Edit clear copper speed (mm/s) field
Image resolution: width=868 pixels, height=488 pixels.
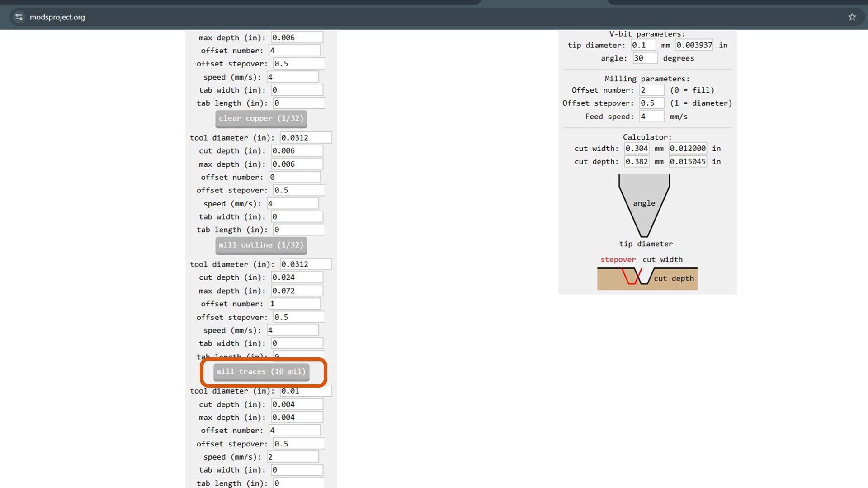point(292,203)
